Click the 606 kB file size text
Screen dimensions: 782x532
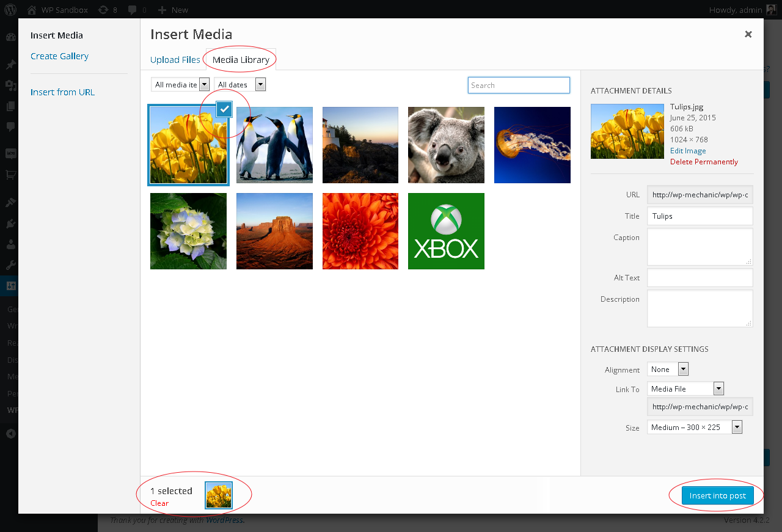[x=681, y=129]
